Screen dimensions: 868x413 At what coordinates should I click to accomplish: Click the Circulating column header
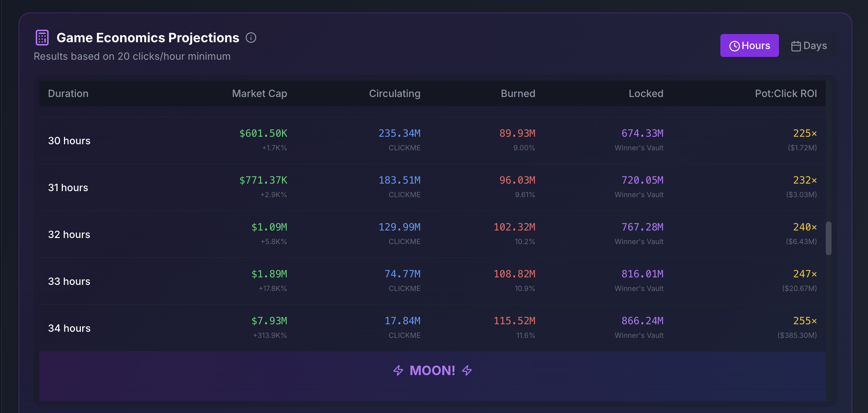click(x=395, y=93)
